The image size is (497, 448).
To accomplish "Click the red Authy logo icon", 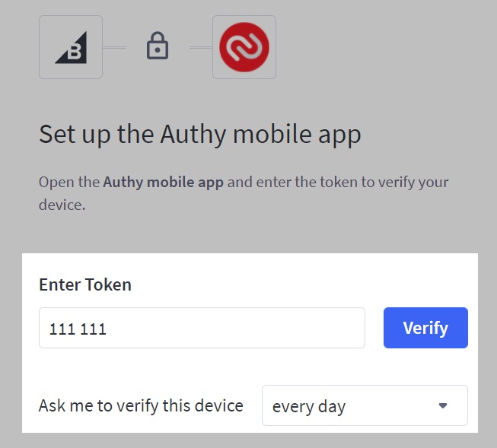I will pyautogui.click(x=244, y=47).
